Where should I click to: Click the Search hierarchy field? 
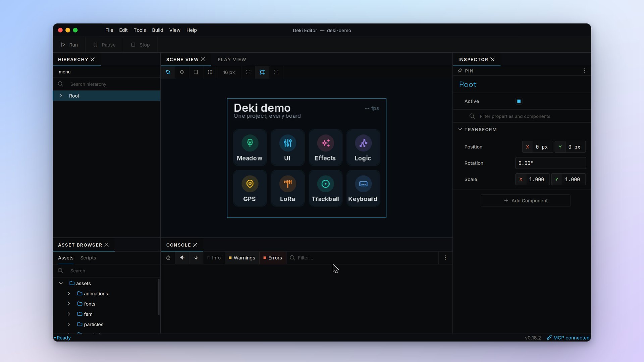coord(107,84)
